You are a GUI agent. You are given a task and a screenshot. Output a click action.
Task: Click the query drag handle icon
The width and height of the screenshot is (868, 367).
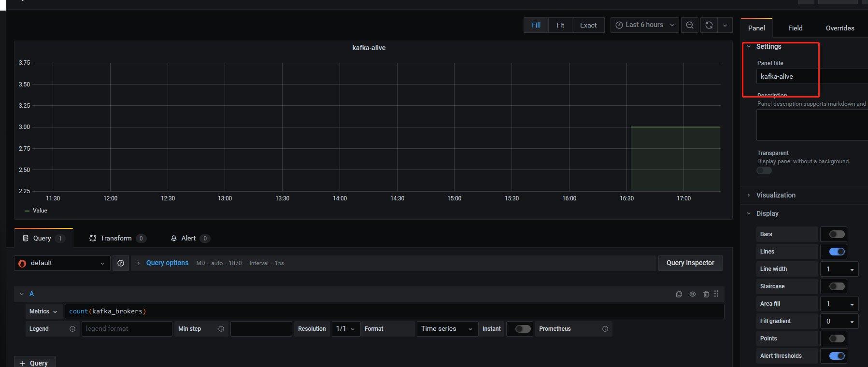[x=716, y=294]
